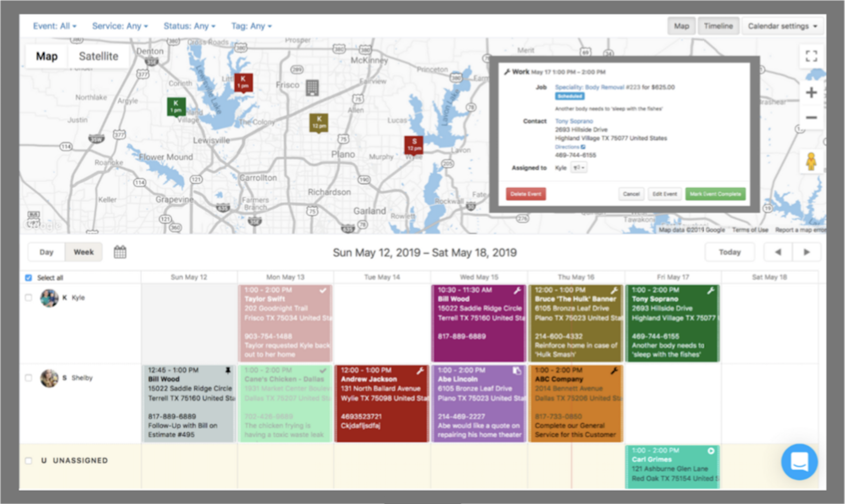The image size is (845, 504).
Task: Zoom out on the map
Action: 811,118
